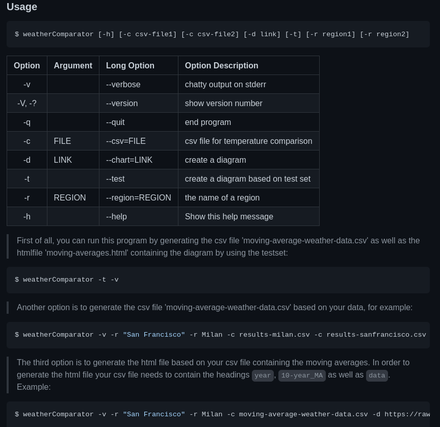The width and height of the screenshot is (440, 427).
Task: Click the 'weatherComparator -t -v' code block
Action: pos(218,280)
